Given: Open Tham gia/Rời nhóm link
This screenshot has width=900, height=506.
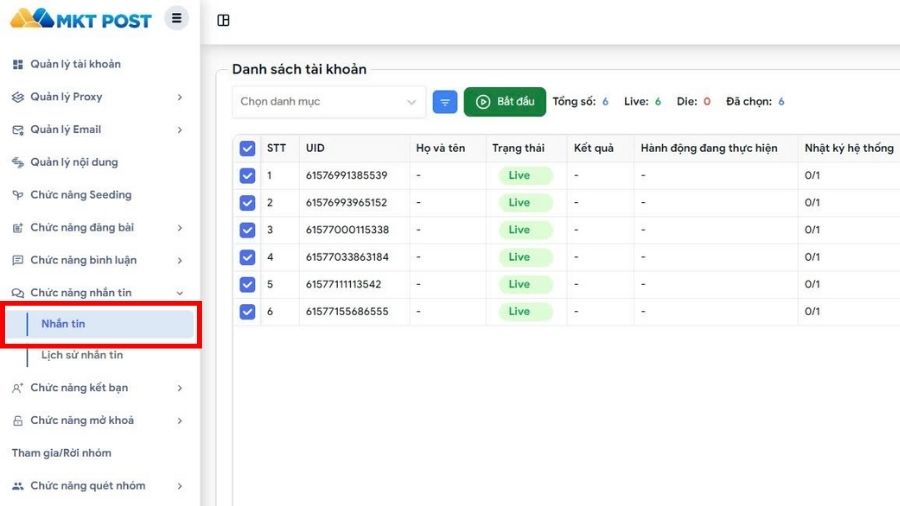Looking at the screenshot, I should 61,453.
